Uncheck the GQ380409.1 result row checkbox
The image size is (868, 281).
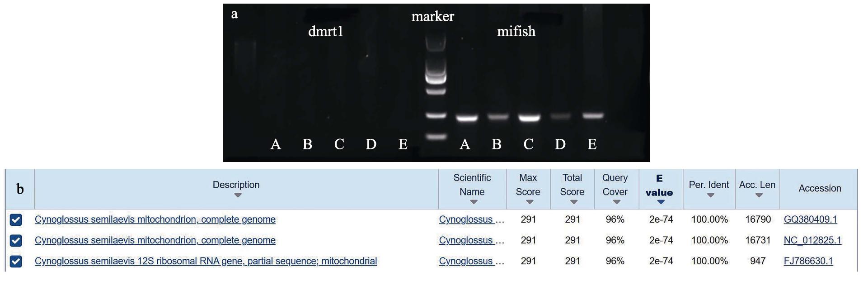pyautogui.click(x=16, y=220)
